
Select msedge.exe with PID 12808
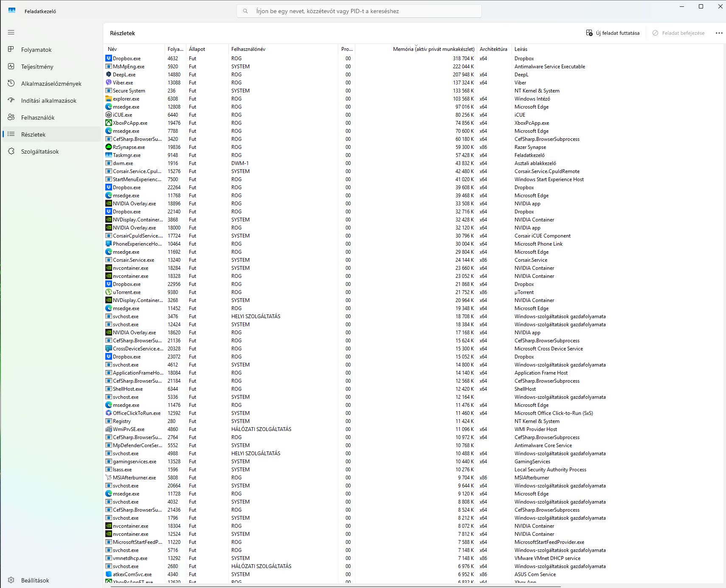click(x=413, y=107)
